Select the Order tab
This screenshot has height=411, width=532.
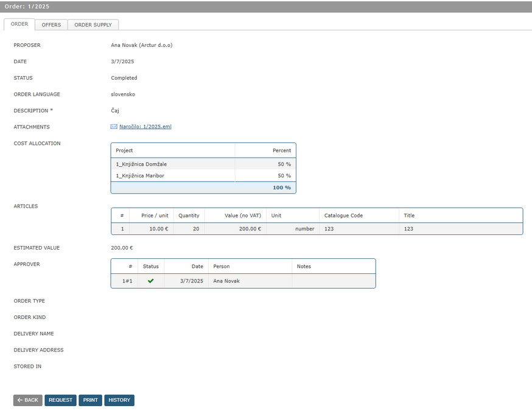pos(19,24)
